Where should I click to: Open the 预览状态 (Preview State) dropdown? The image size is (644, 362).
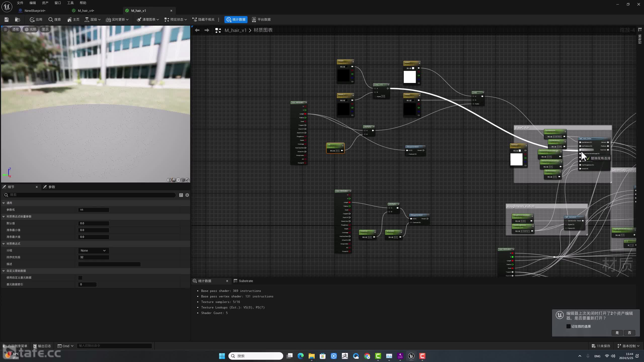click(x=176, y=19)
